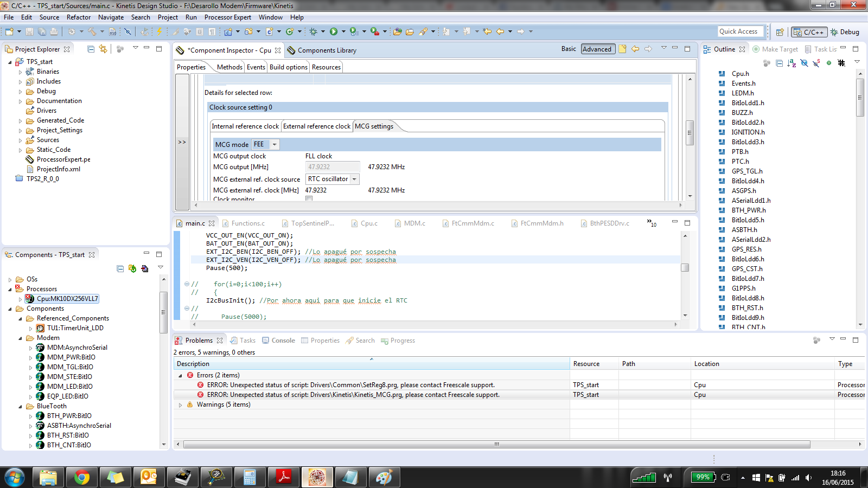Click the Component Inspector vertical scrollbar thumb

point(690,132)
